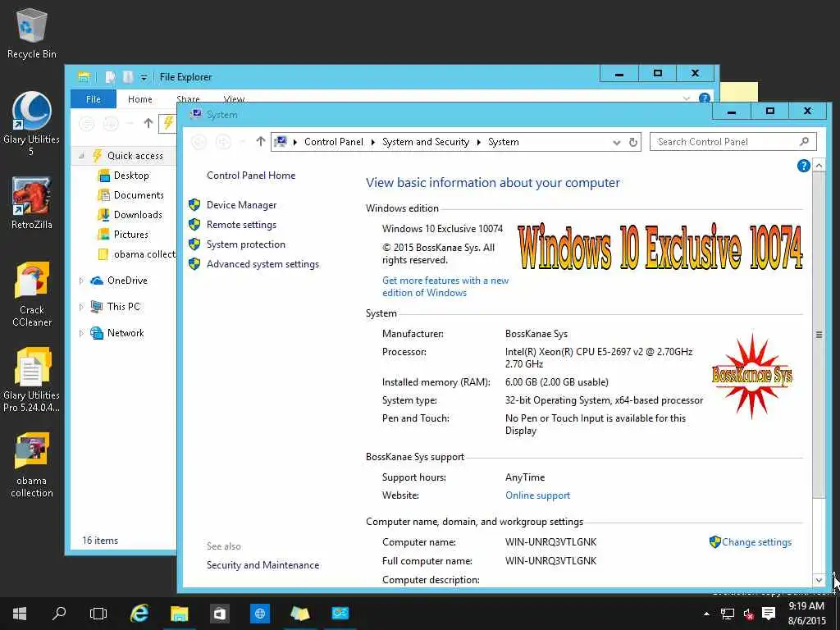Click System and Security breadcrumb

coord(426,142)
